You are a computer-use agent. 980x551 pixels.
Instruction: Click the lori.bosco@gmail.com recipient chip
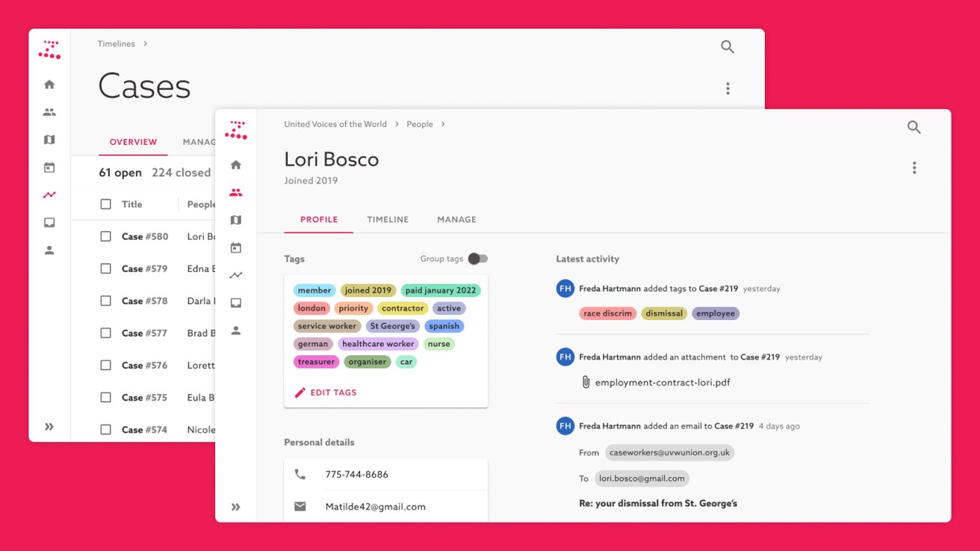(x=642, y=478)
